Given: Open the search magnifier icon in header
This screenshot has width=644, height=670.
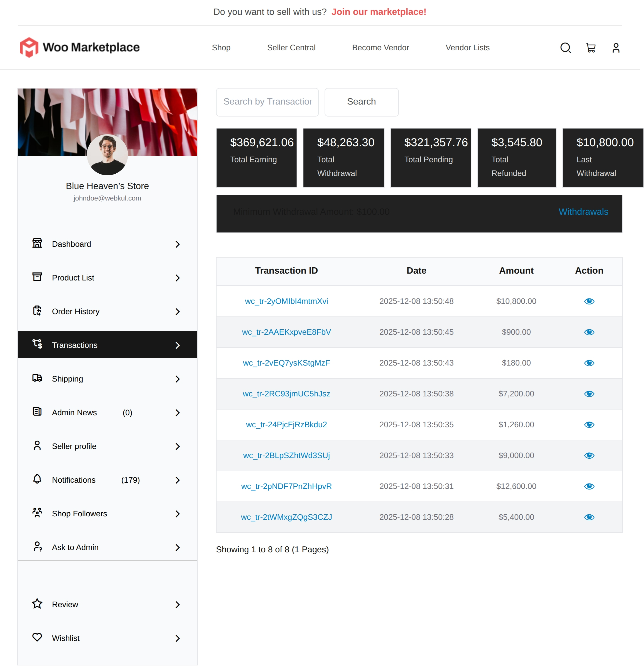Looking at the screenshot, I should [565, 47].
